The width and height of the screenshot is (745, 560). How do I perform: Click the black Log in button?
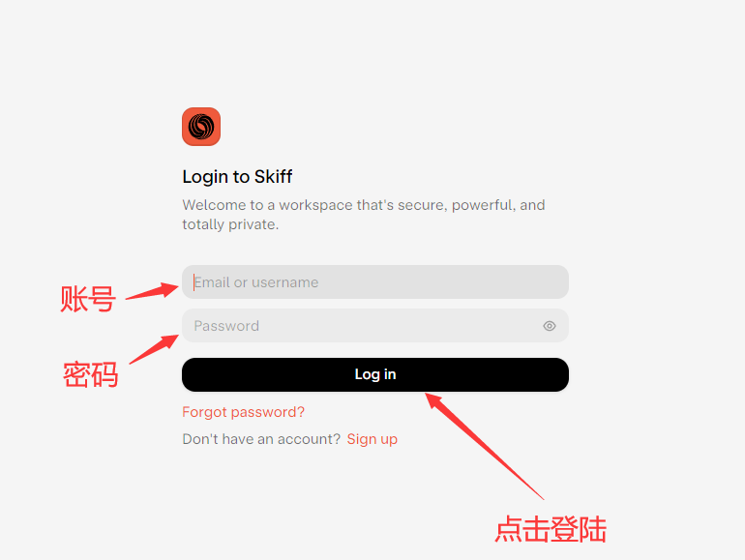coord(374,374)
